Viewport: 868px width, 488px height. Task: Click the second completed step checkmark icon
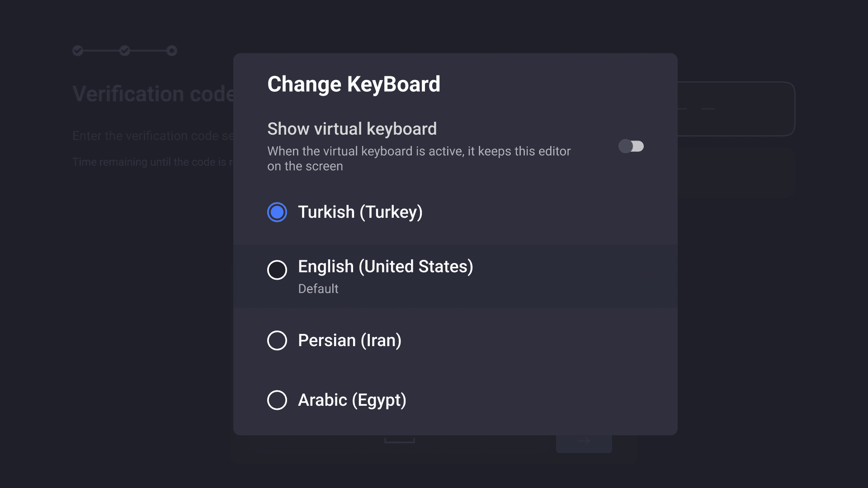(125, 51)
